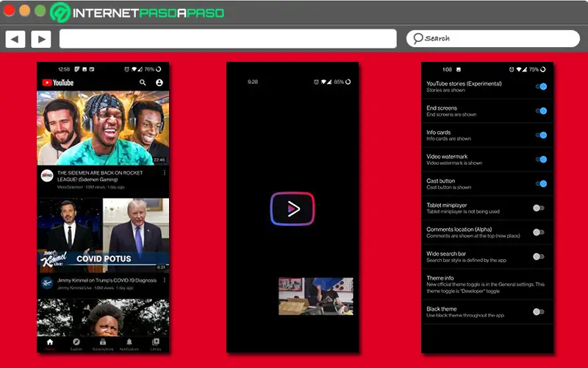This screenshot has height=368, width=588.
Task: Click the MoreSidemen channel avatar
Action: 47,176
